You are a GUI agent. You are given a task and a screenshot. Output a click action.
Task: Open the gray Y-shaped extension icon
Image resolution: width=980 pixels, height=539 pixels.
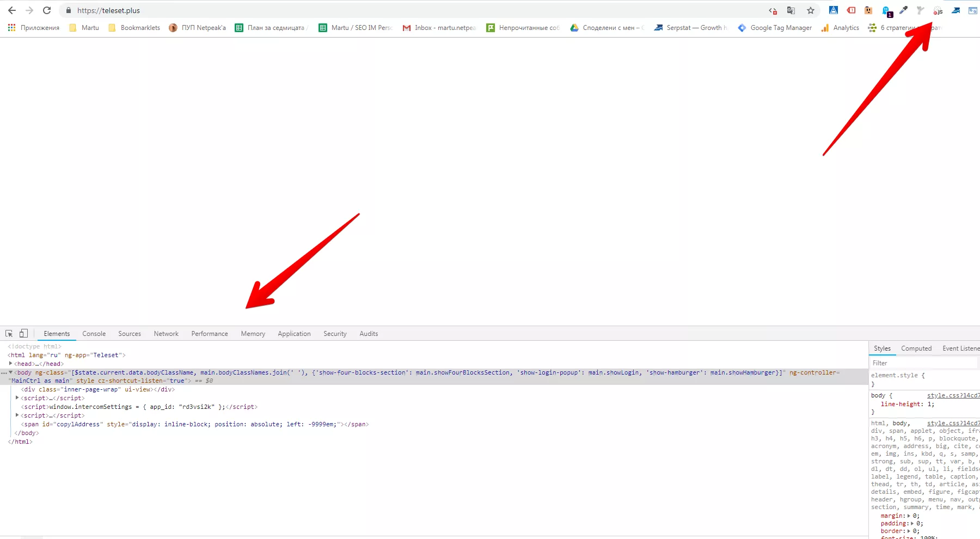[920, 10]
